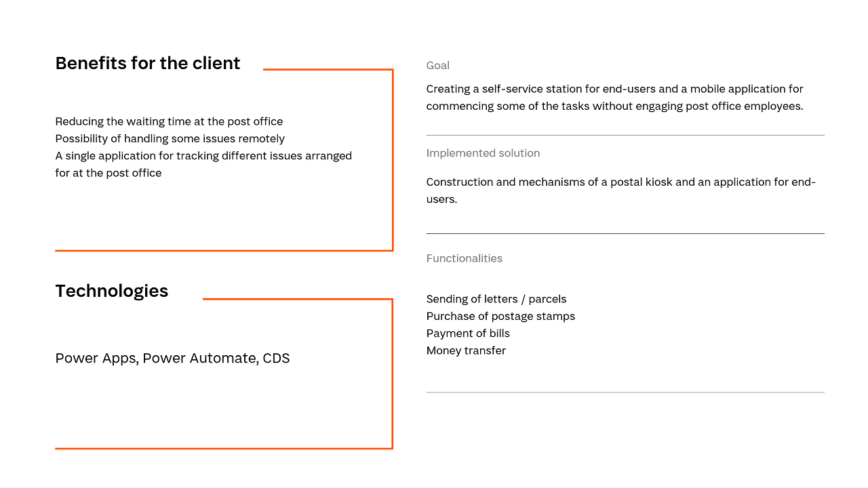Image resolution: width=868 pixels, height=488 pixels.
Task: Click the "Payment of bills" item
Action: coord(468,333)
